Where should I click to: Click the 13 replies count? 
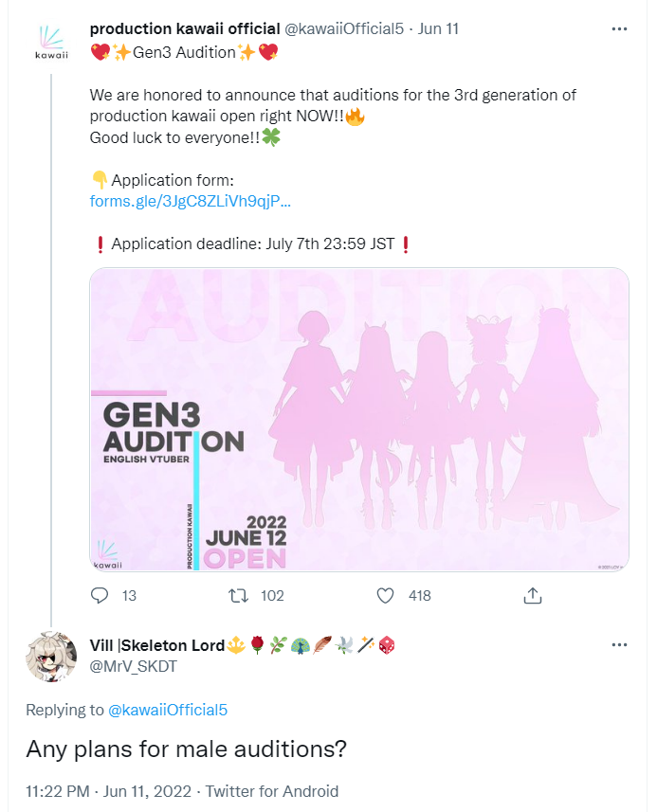[x=130, y=595]
